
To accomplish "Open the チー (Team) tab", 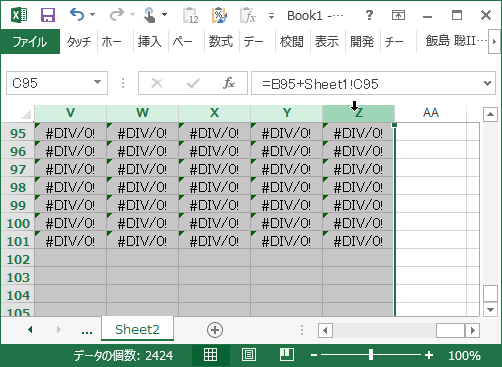I will pyautogui.click(x=394, y=42).
